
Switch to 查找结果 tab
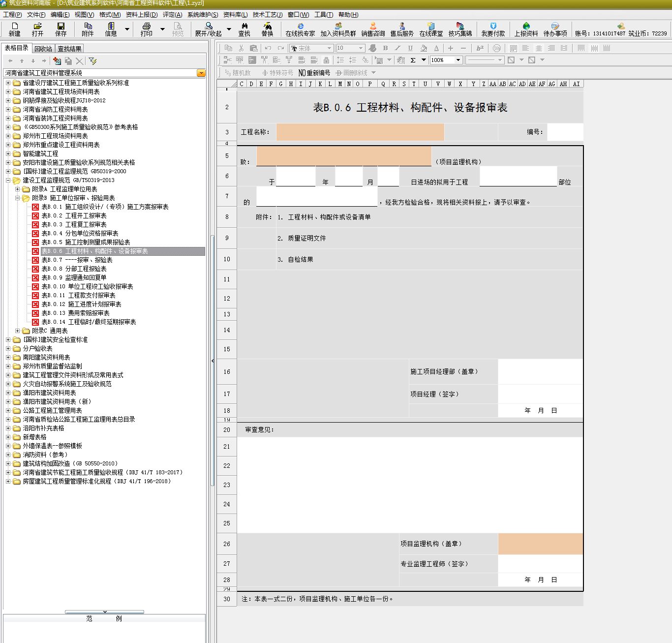(69, 49)
